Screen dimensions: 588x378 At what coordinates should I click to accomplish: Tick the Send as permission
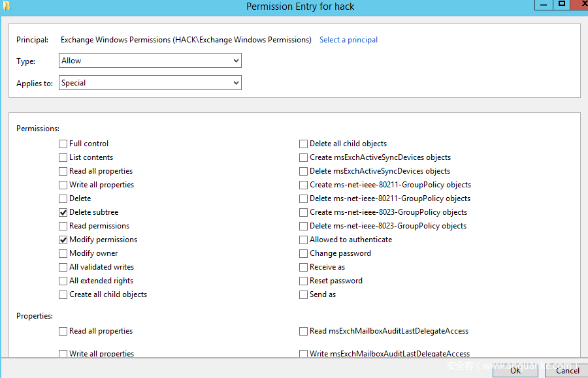click(304, 294)
